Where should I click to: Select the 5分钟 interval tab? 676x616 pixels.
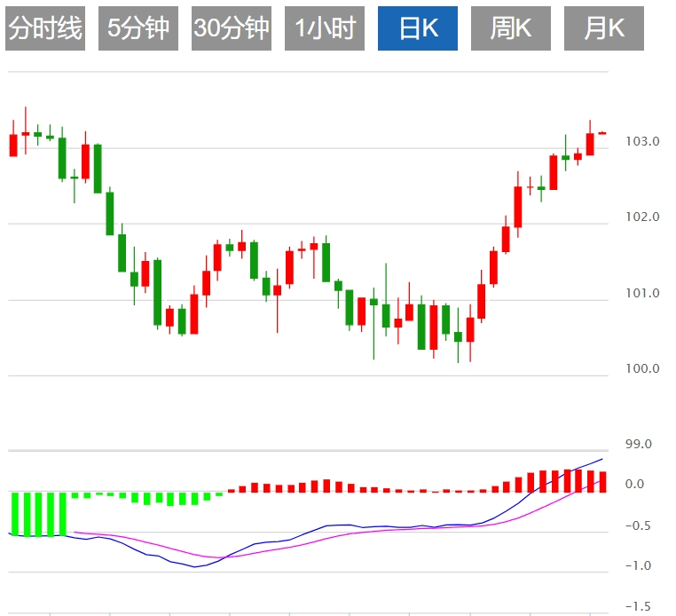(138, 29)
